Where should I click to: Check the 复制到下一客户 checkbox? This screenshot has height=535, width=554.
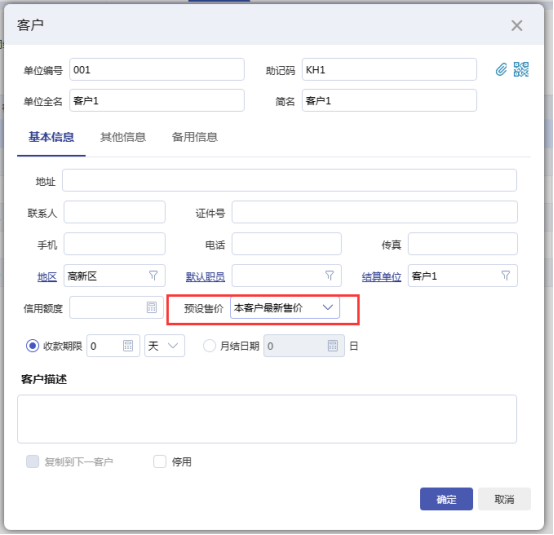point(33,461)
